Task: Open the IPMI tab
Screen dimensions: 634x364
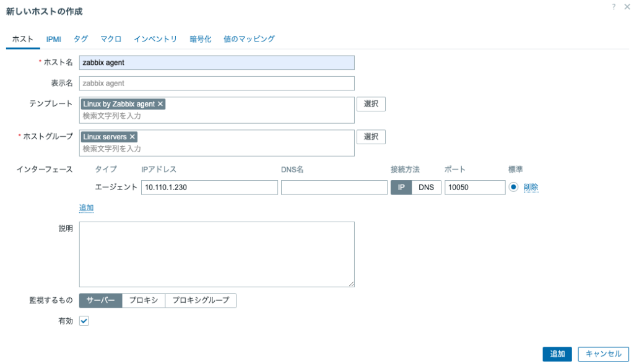Action: [x=53, y=39]
